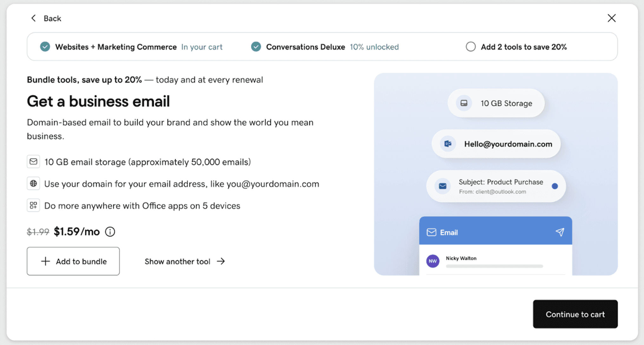Click the Outlook icon beside Hello@yourdomain.com
Viewport: 644px width, 345px height.
(x=448, y=144)
